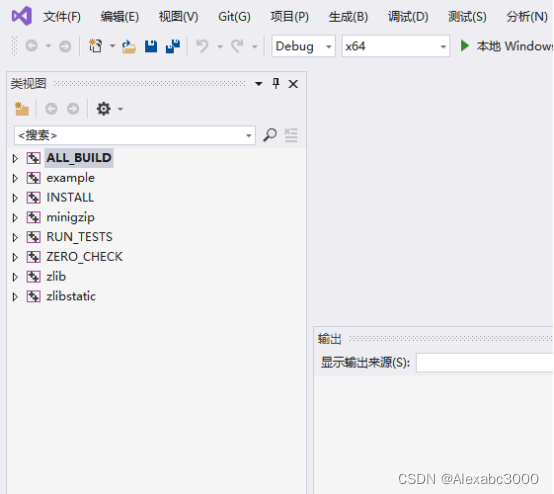Click the 输出 panel title
The height and width of the screenshot is (494, 554).
(329, 339)
